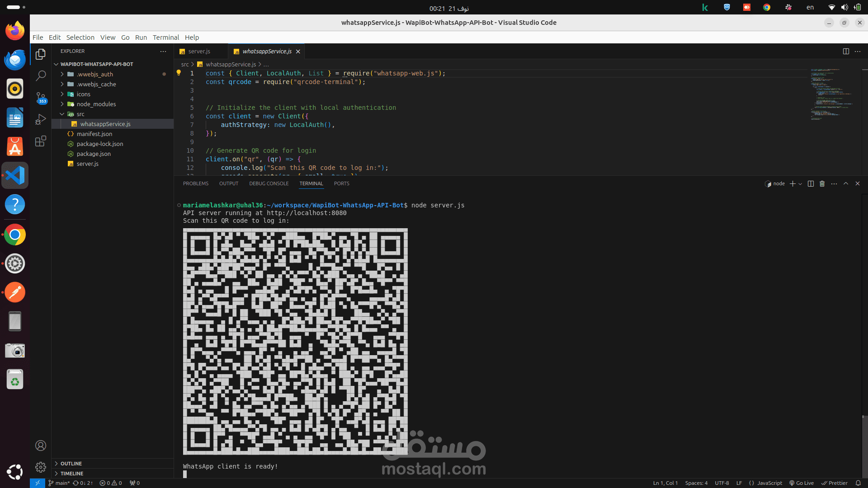Click the Manage gear icon
Screen dimensions: 868x488
click(x=41, y=467)
